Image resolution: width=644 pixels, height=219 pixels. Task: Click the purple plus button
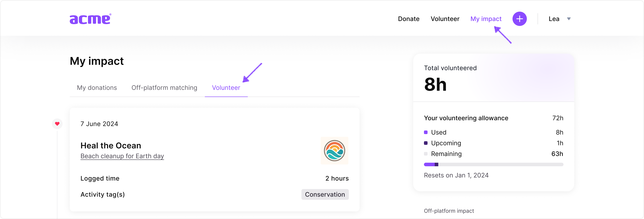point(519,19)
